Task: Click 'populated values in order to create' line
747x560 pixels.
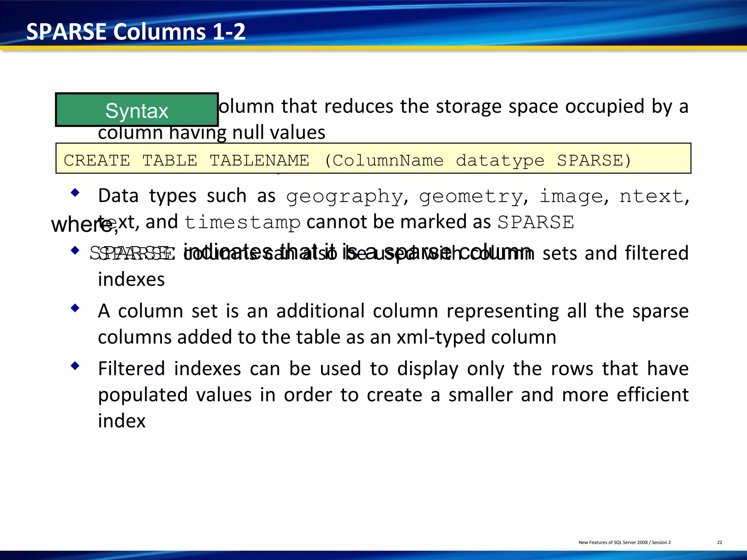Action: (x=393, y=395)
